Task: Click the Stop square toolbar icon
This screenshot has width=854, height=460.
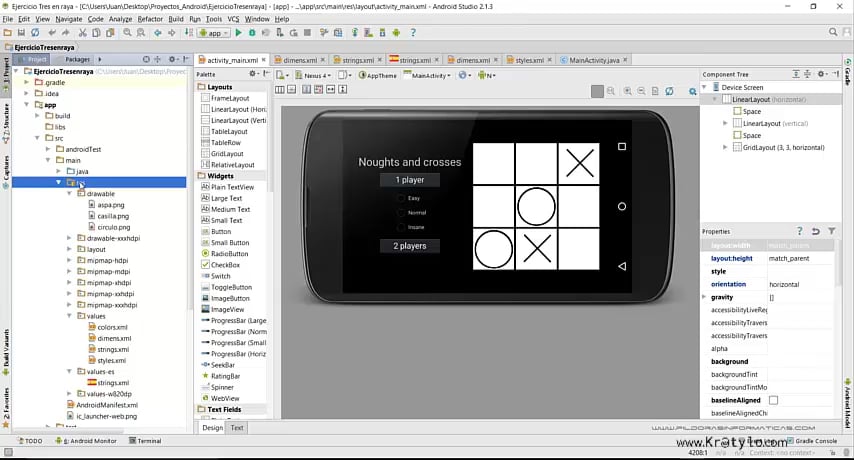Action: click(x=308, y=33)
